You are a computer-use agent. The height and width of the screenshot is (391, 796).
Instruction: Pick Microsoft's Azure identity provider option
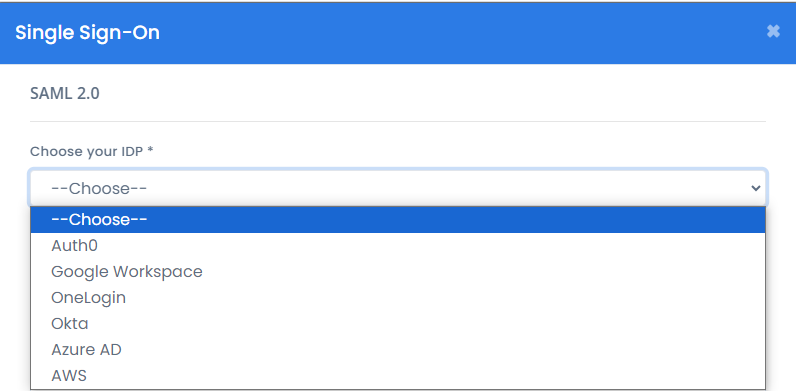[398, 349]
